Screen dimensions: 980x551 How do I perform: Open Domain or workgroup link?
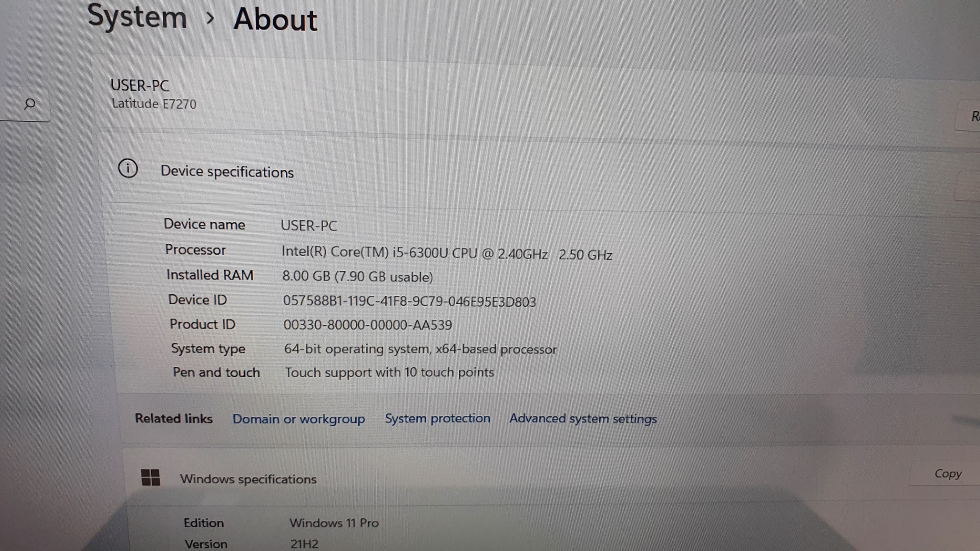click(x=299, y=419)
